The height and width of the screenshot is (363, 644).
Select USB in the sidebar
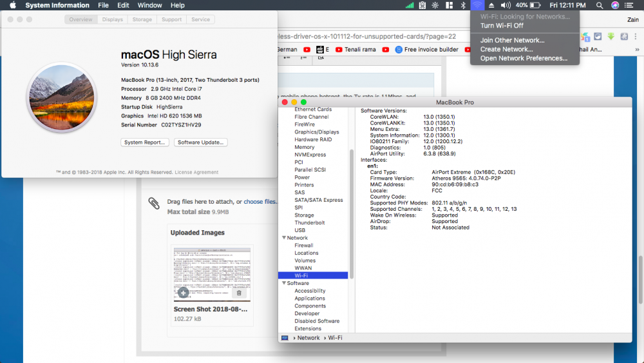pyautogui.click(x=300, y=230)
